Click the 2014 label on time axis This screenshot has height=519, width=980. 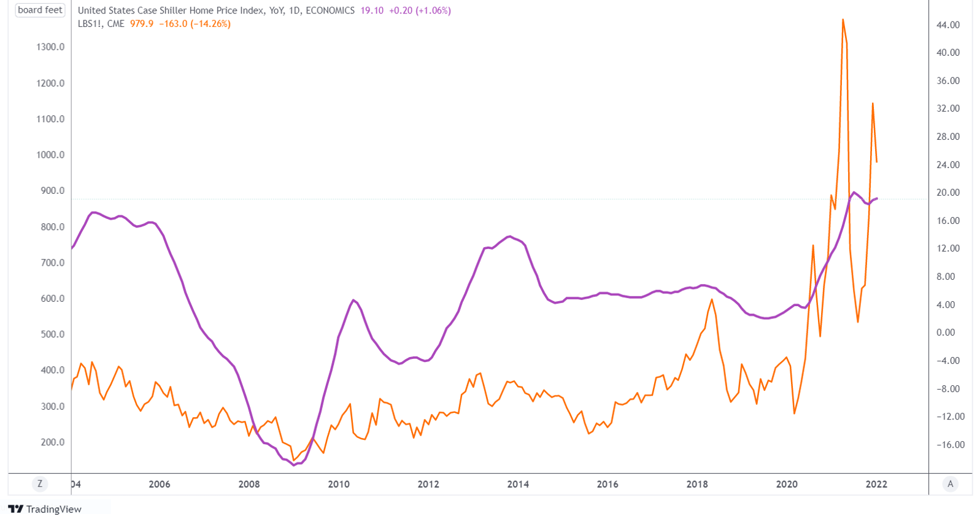click(518, 484)
